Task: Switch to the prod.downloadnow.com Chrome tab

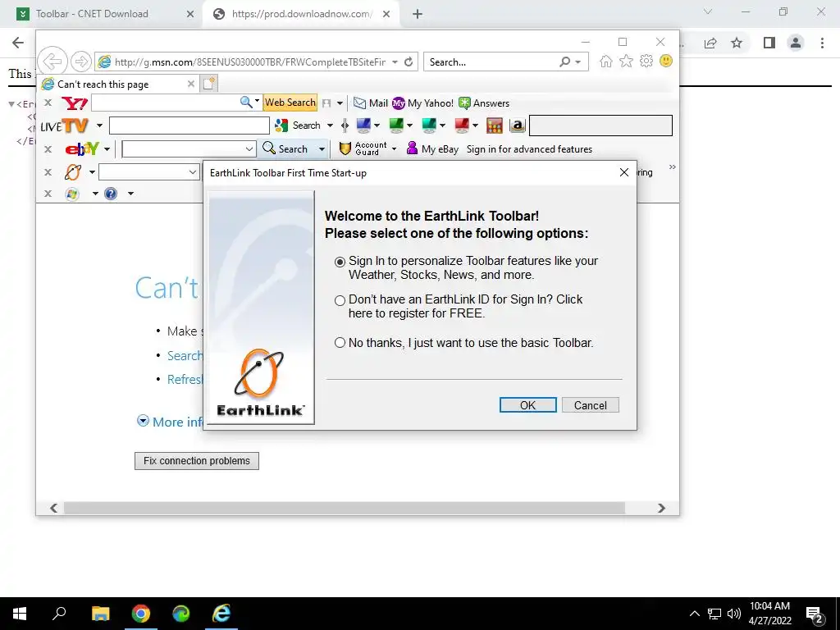Action: tap(302, 14)
